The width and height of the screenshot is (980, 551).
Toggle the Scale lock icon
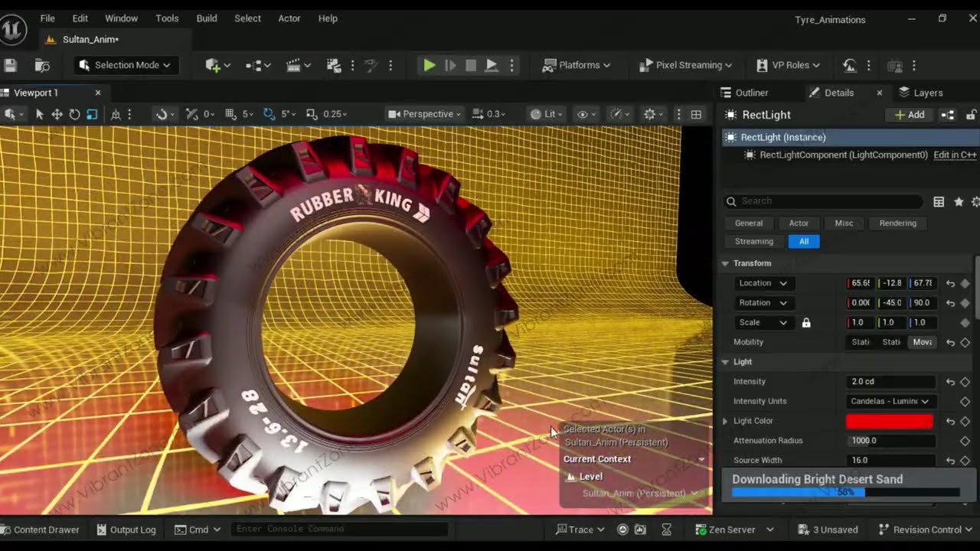tap(806, 323)
